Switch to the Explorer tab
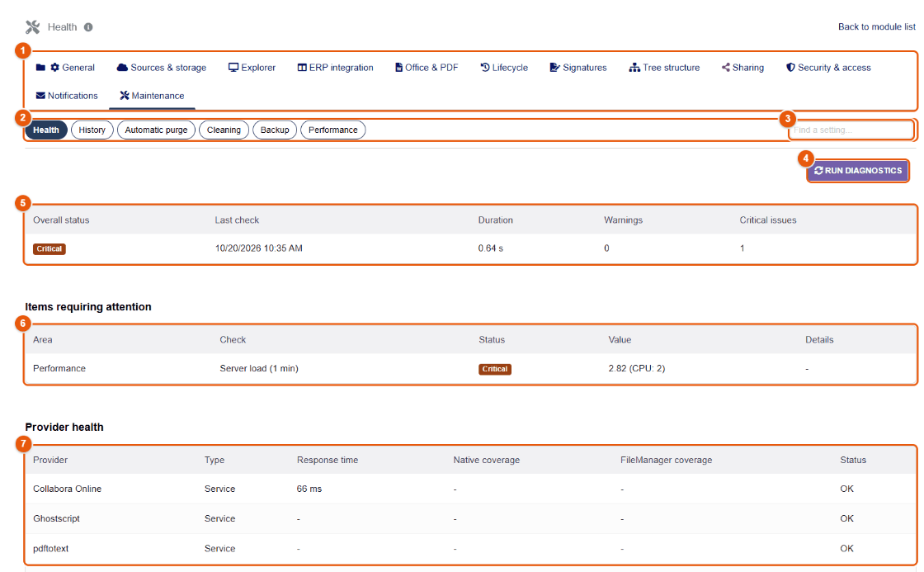Viewport: 924px width, 572px height. pyautogui.click(x=252, y=68)
